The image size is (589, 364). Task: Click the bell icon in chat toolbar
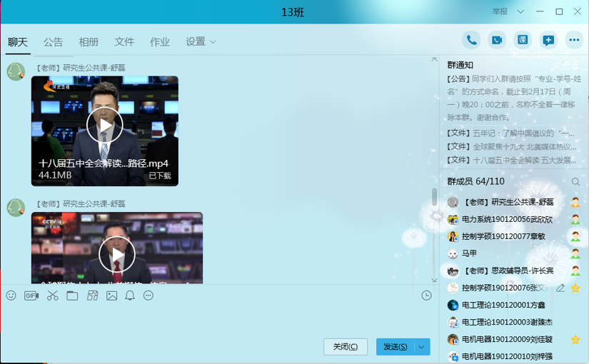[130, 295]
